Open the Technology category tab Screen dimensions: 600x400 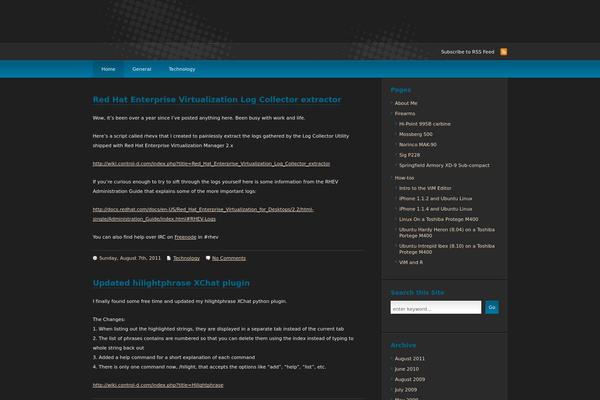[x=182, y=69]
